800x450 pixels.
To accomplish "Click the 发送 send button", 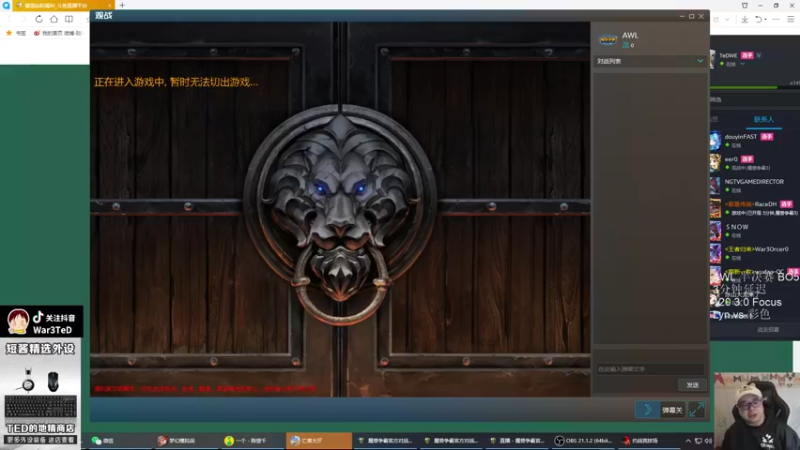I will pyautogui.click(x=692, y=385).
